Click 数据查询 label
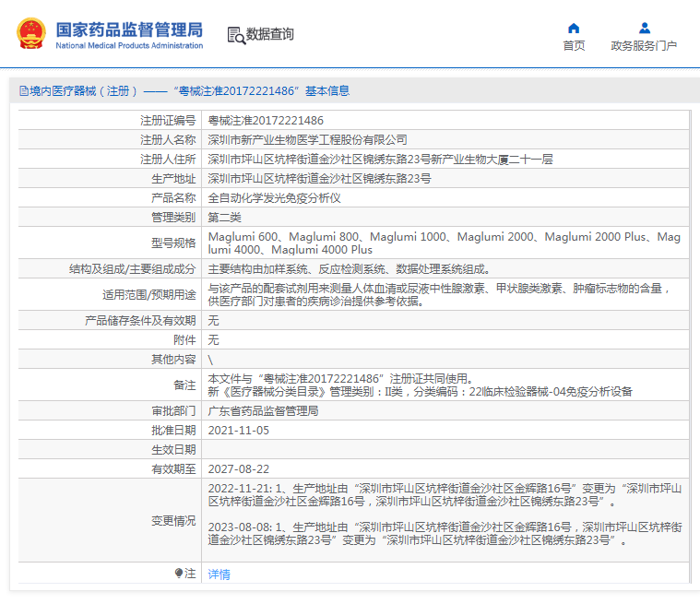The image size is (700, 604). click(x=269, y=34)
